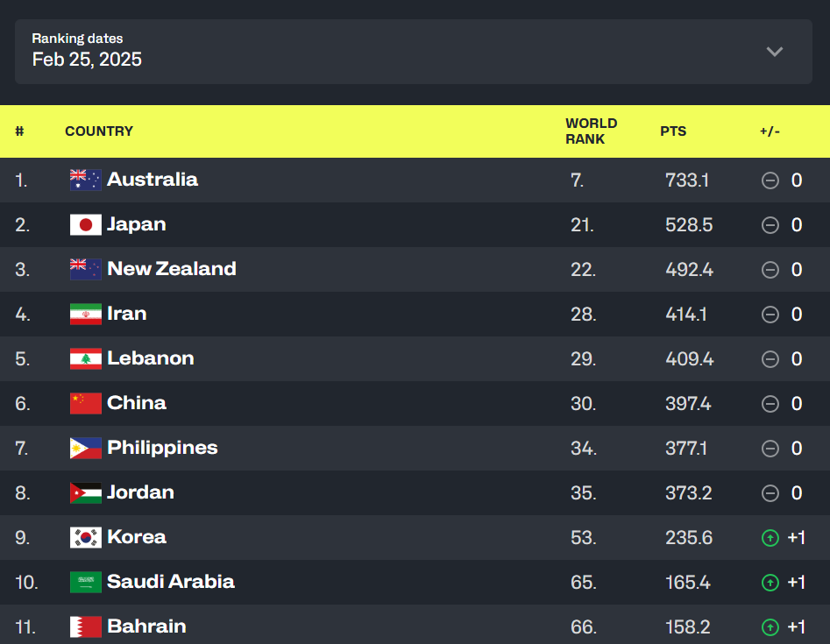Click the green up arrow for Saudi Arabia

[x=770, y=583]
